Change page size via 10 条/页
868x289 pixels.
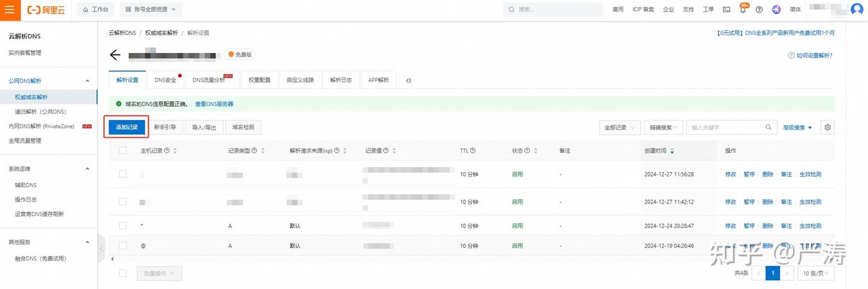tap(816, 273)
